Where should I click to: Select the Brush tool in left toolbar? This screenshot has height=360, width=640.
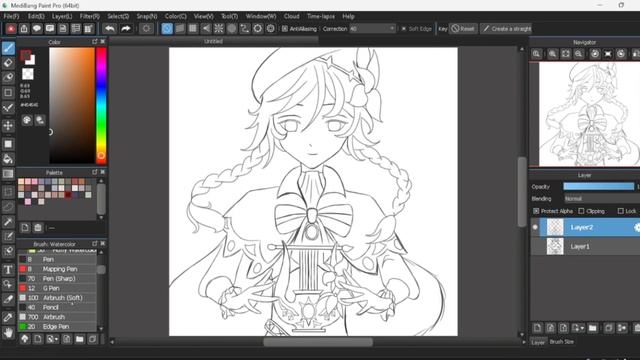(x=8, y=48)
